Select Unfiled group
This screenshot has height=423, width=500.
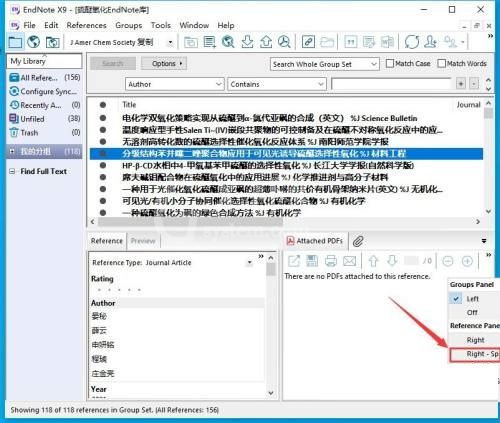(x=45, y=119)
